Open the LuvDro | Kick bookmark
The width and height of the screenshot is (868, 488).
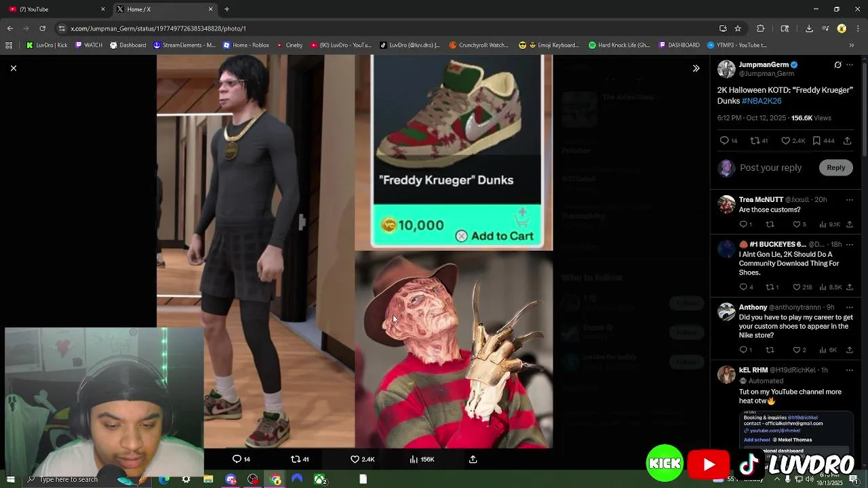[47, 45]
